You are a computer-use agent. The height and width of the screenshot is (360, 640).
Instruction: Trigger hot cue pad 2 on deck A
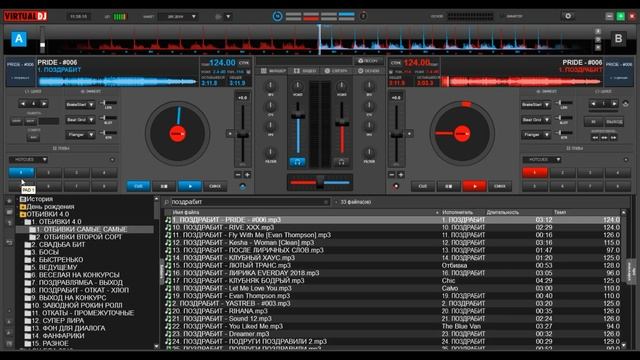click(49, 172)
